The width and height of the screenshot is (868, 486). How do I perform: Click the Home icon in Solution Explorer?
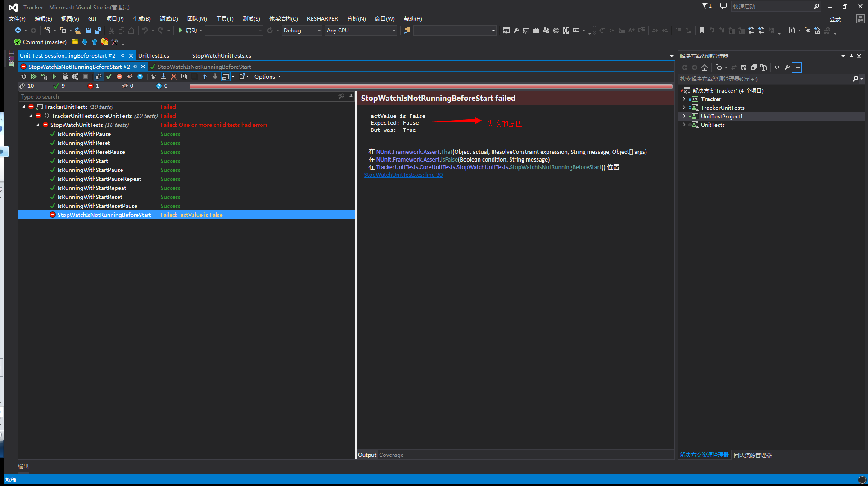705,67
